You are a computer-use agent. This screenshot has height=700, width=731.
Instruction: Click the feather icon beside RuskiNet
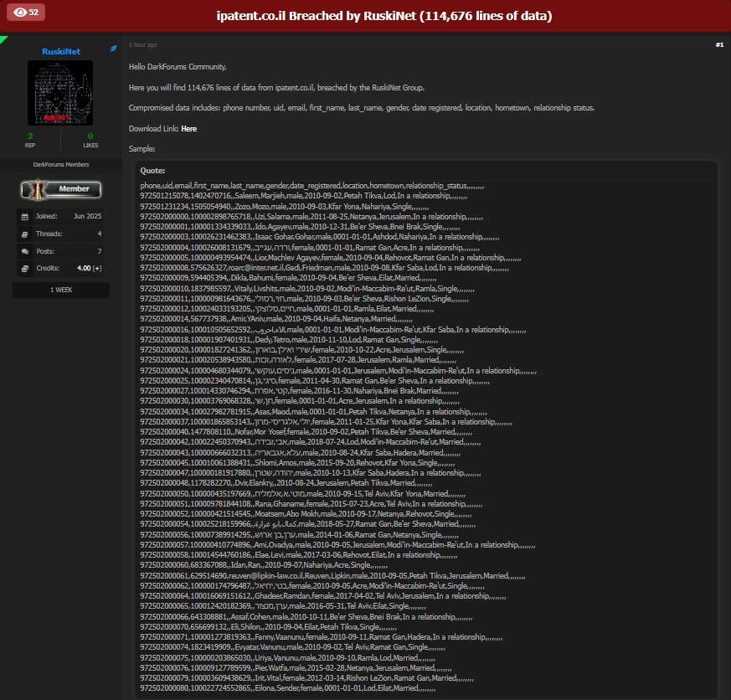click(x=113, y=49)
